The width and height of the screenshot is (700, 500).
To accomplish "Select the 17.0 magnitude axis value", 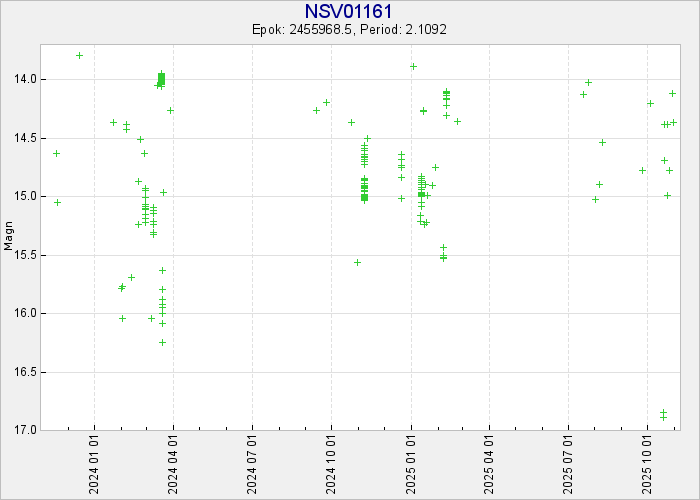I will [25, 430].
